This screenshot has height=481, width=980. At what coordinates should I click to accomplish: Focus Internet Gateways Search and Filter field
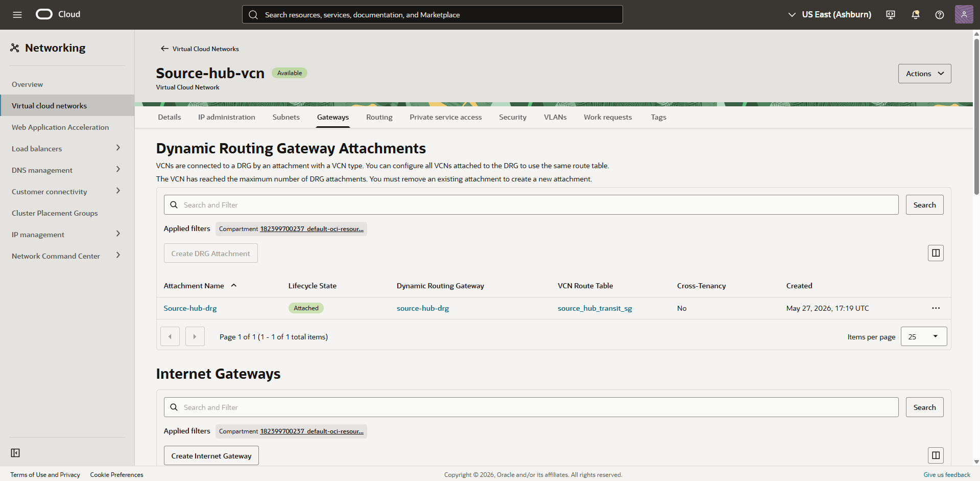(x=531, y=407)
